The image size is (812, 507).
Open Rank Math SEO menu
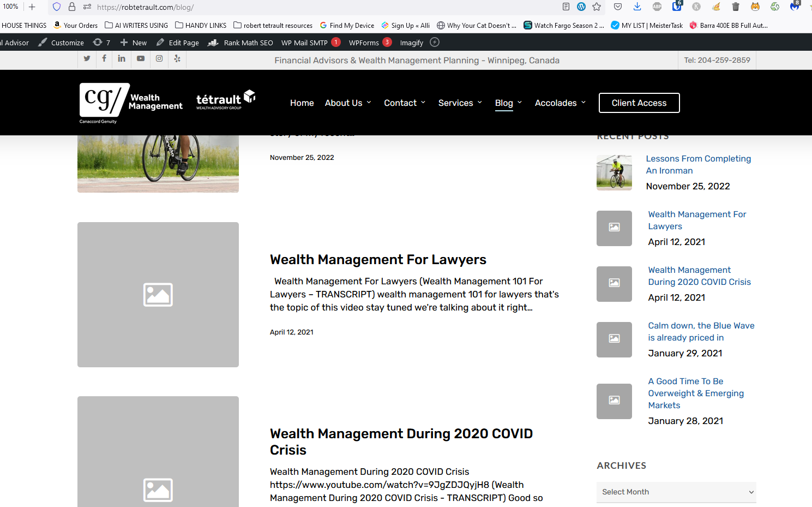pos(240,42)
